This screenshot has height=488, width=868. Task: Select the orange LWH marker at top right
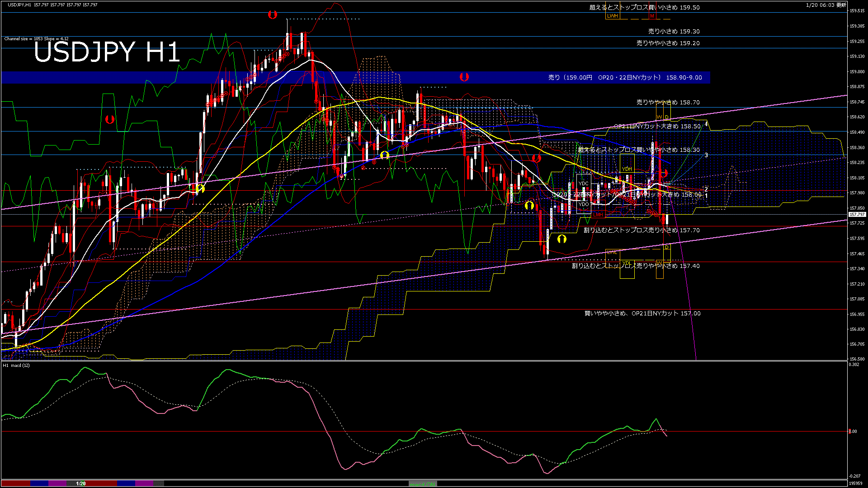(x=612, y=16)
